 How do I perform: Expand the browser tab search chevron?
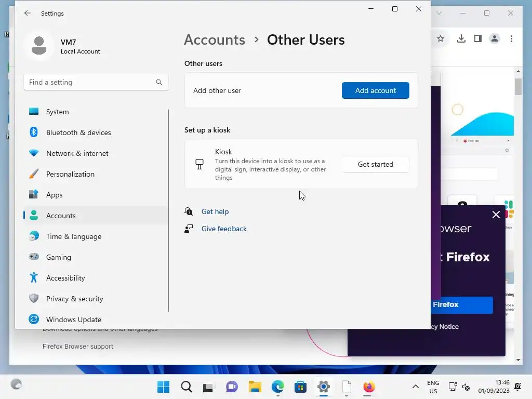point(439,13)
